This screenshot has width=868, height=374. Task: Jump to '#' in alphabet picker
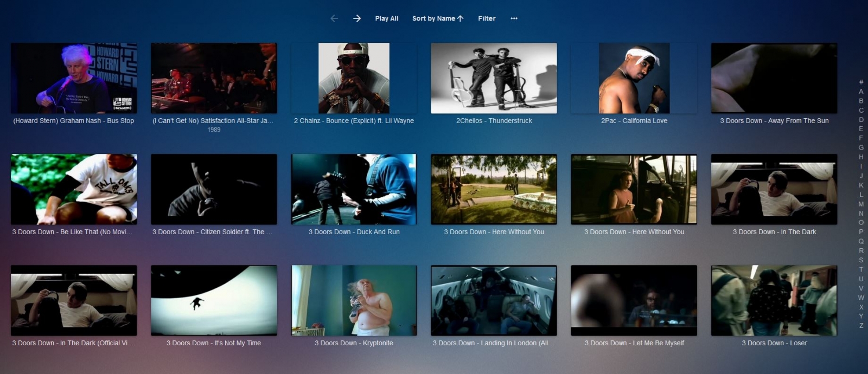861,82
